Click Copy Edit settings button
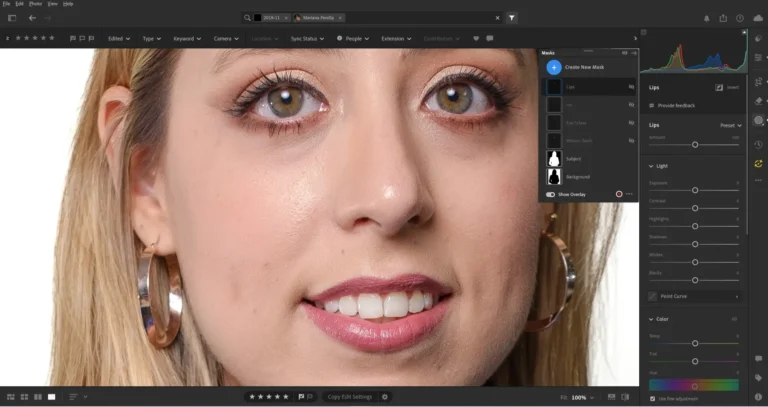The height and width of the screenshot is (407, 768). click(349, 397)
